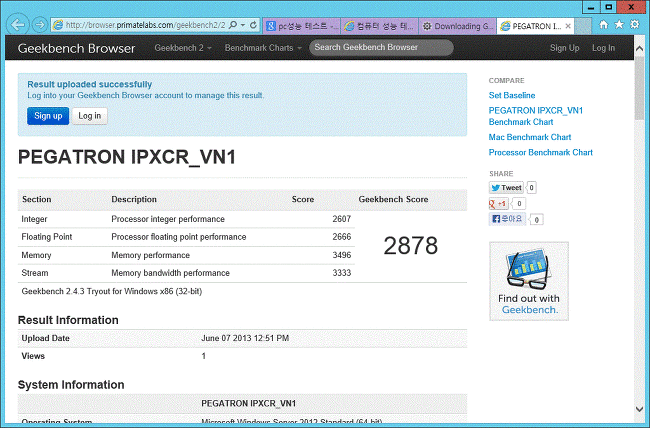Click the 'Result uploaded successfully' notice heading
650x428 pixels.
[90, 84]
